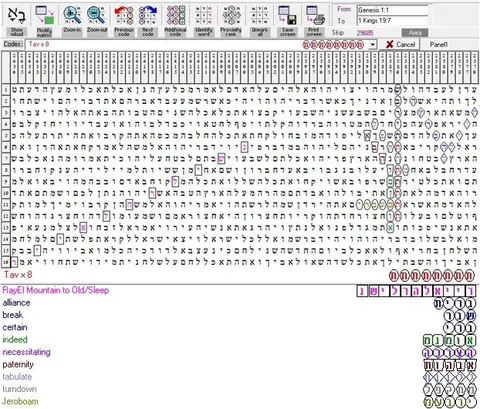Click the 'Codes:' label
This screenshot has width=480, height=409.
(13, 44)
